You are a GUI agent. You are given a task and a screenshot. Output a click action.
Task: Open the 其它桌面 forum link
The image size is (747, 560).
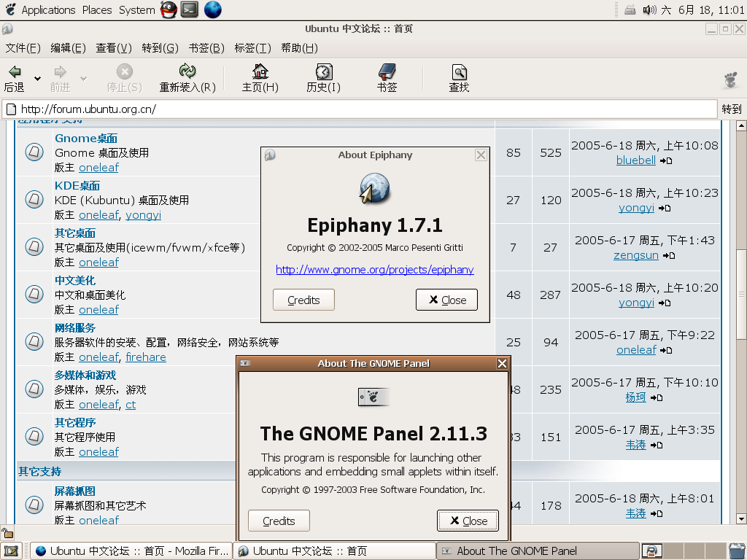[75, 233]
